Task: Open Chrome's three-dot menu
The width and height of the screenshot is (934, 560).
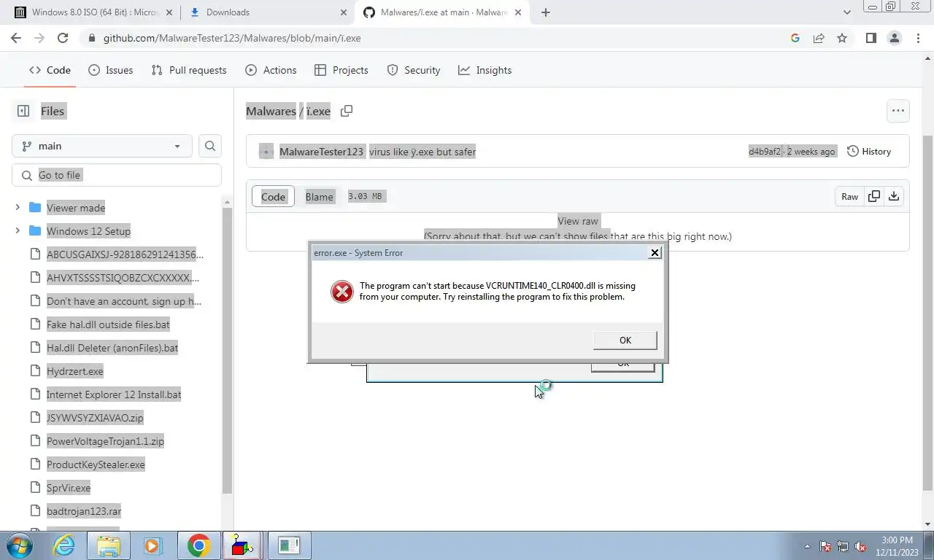Action: [918, 38]
